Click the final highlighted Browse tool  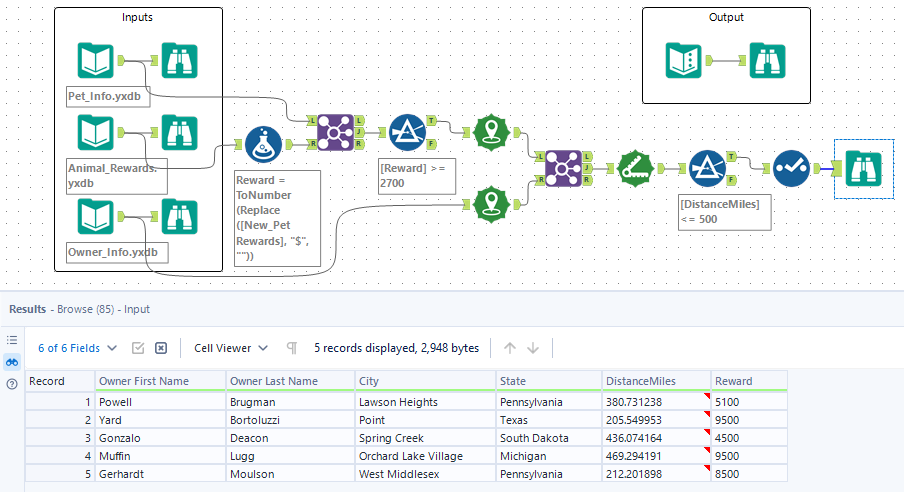864,168
